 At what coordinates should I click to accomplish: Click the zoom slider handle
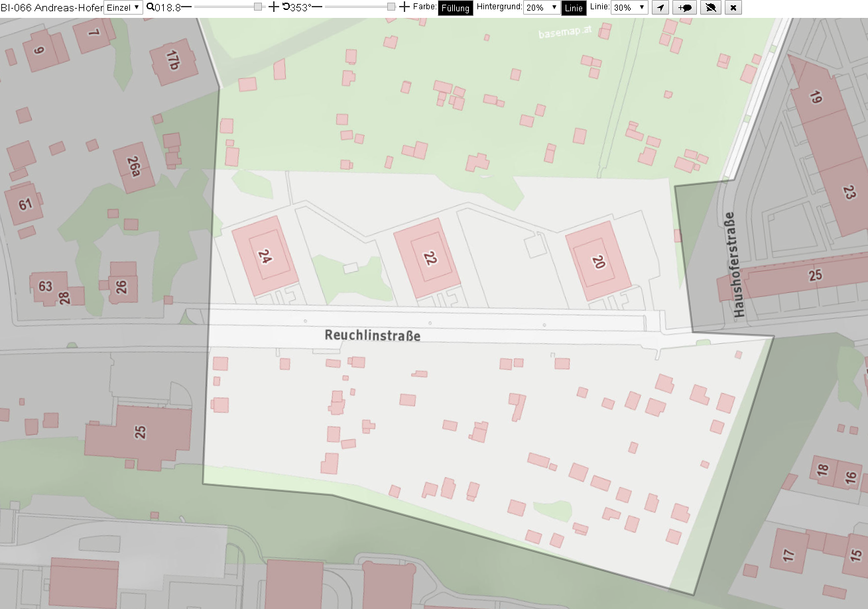point(258,7)
